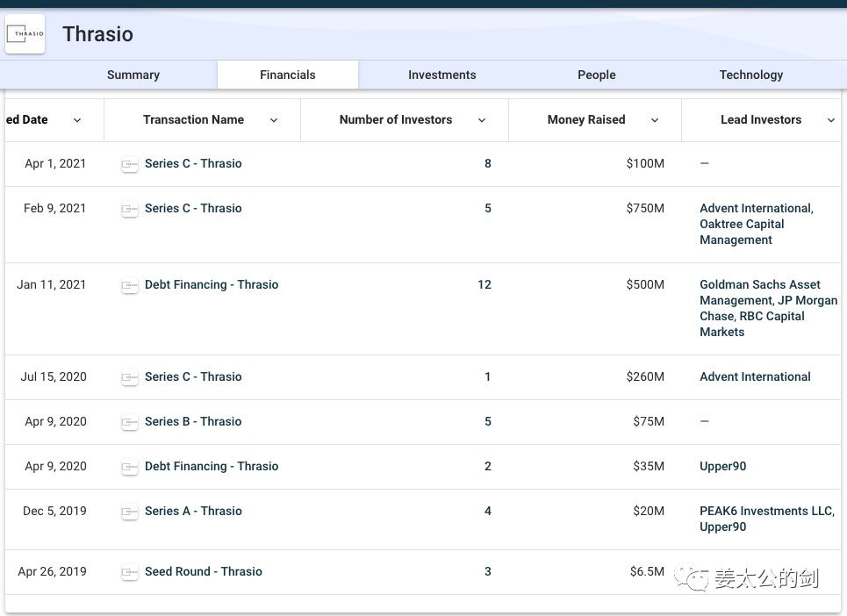Open the Series B - Thrasio link
This screenshot has width=847, height=616.
193,422
